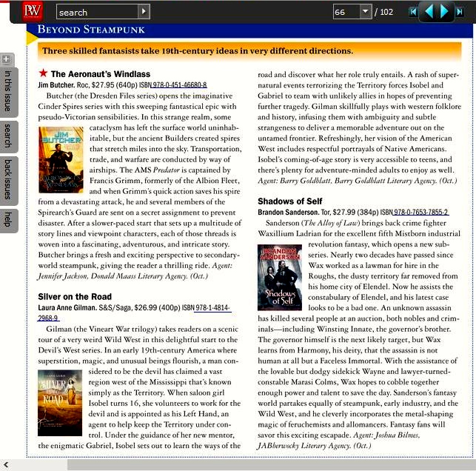Open the 'back issues' side tab
The height and width of the screenshot is (471, 476).
pos(8,180)
